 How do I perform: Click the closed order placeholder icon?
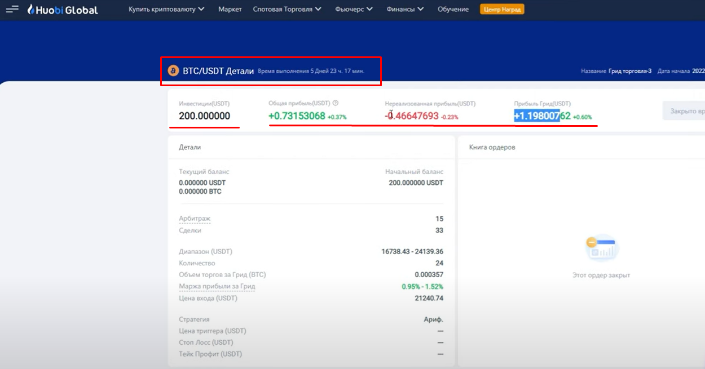[x=602, y=248]
